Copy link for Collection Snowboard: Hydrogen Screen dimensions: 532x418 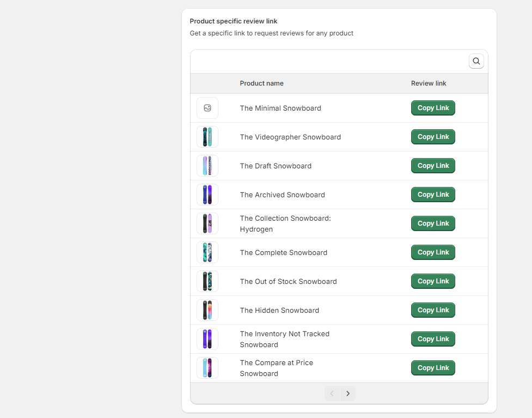pyautogui.click(x=433, y=223)
